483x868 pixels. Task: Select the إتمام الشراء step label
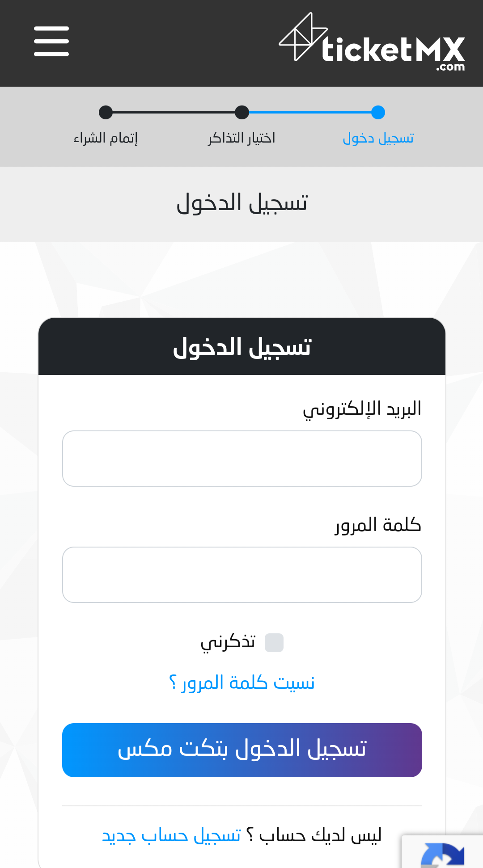pos(106,138)
